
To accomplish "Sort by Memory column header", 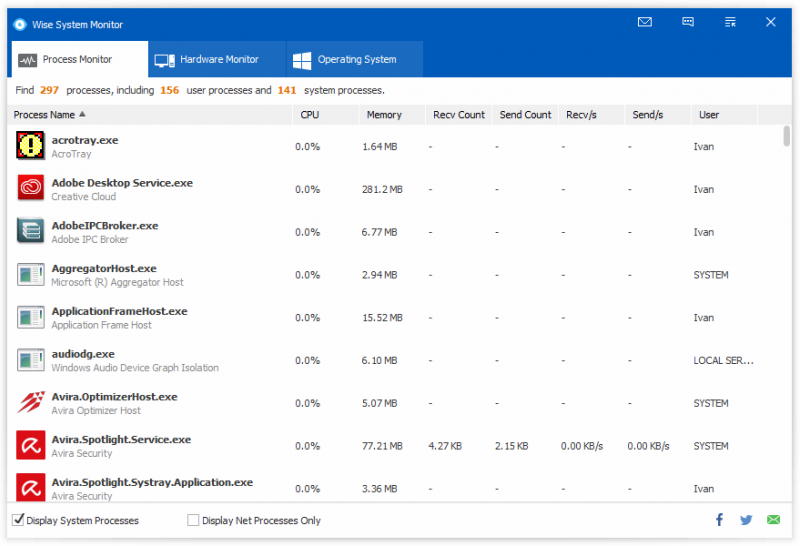I will [x=392, y=115].
